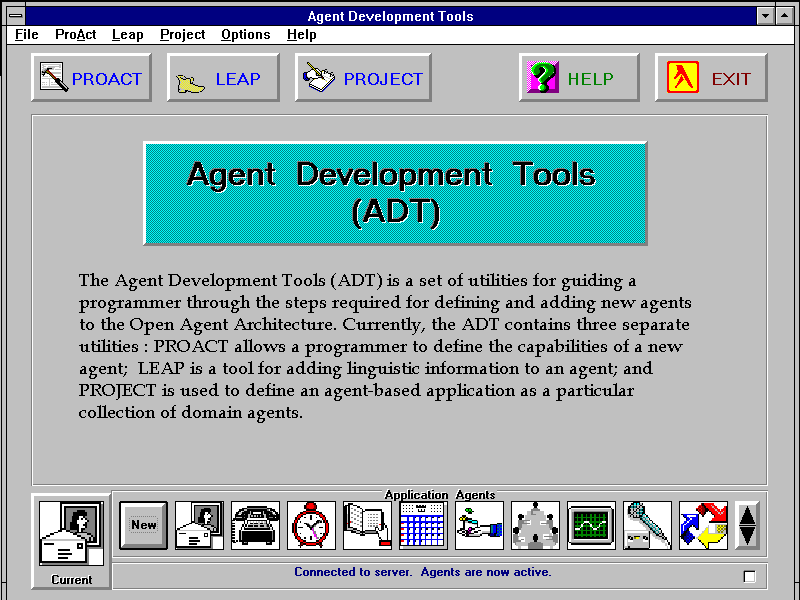Click the Current agent mail icon
The width and height of the screenshot is (800, 600).
[71, 533]
